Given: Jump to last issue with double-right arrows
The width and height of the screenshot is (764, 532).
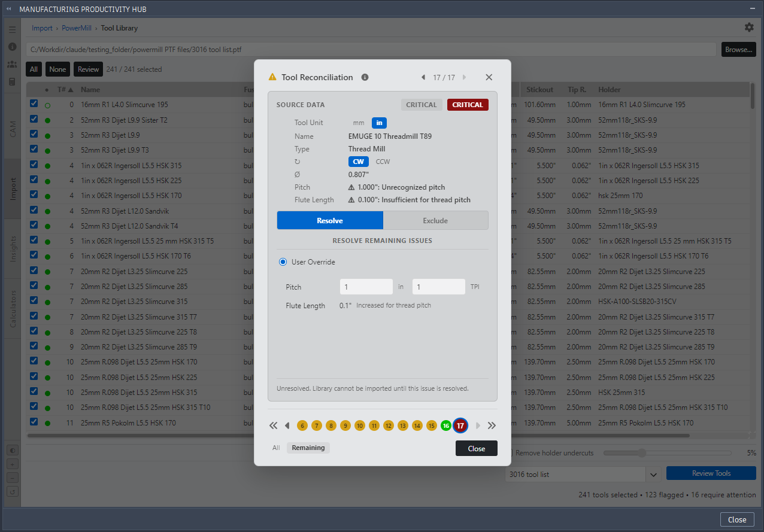Looking at the screenshot, I should (x=492, y=425).
